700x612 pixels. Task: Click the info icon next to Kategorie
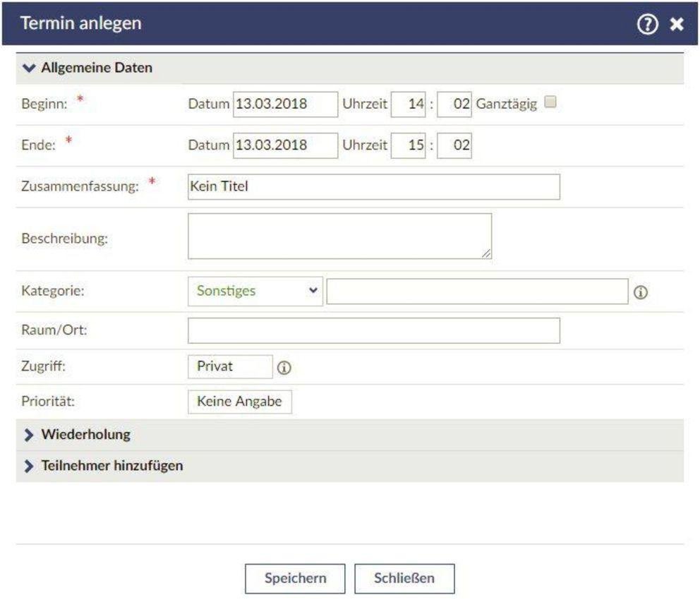(x=641, y=292)
